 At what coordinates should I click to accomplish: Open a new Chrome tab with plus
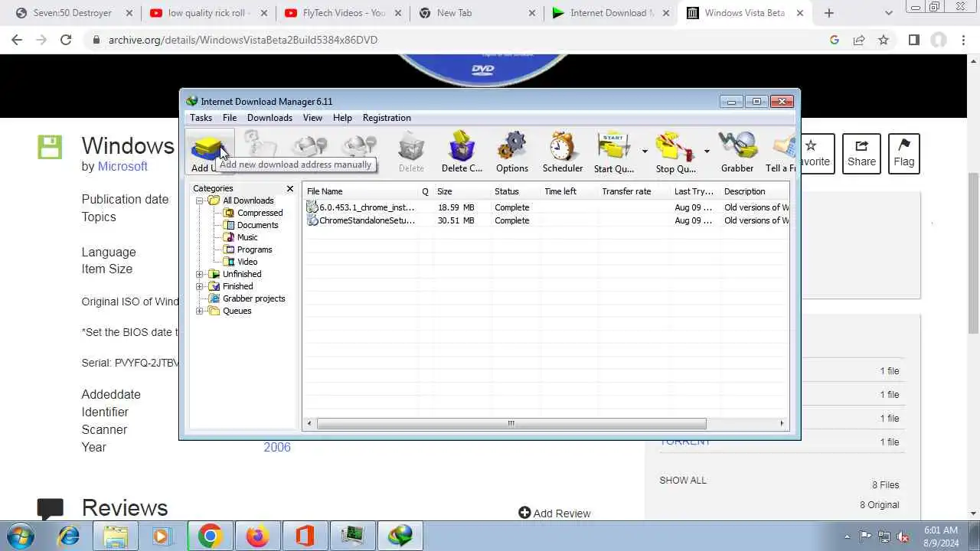[x=828, y=13]
